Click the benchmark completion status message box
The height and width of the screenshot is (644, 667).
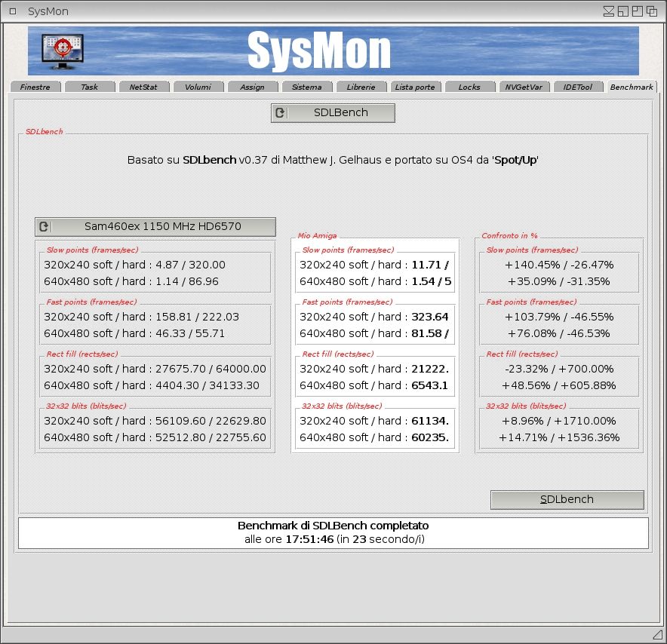coord(333,532)
